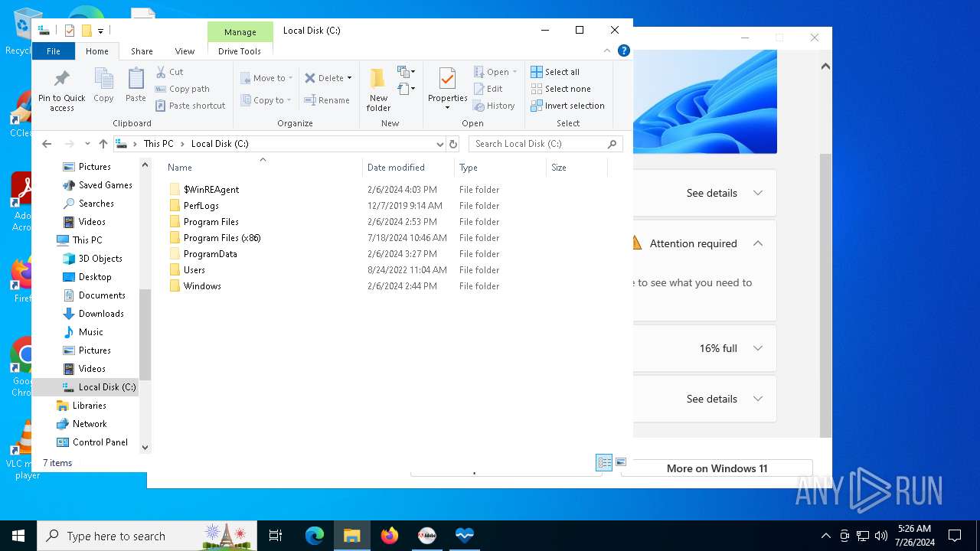Select the Program Files (x86) folder
The height and width of the screenshot is (551, 980).
point(222,238)
